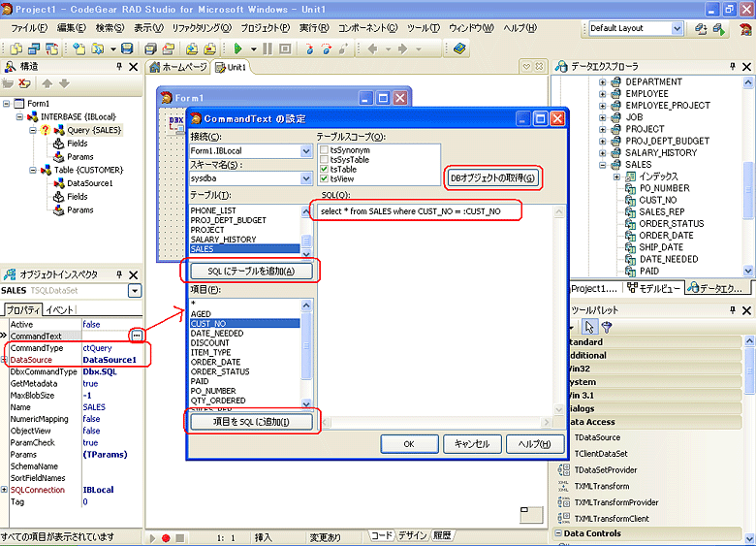
Task: Click the fields list scroll down arrow
Action: pyautogui.click(x=306, y=403)
